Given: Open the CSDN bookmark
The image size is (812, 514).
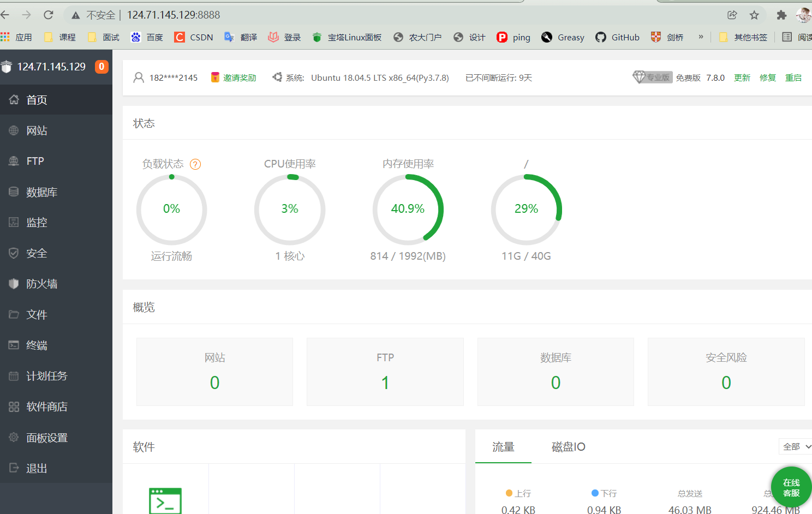Looking at the screenshot, I should [x=194, y=37].
